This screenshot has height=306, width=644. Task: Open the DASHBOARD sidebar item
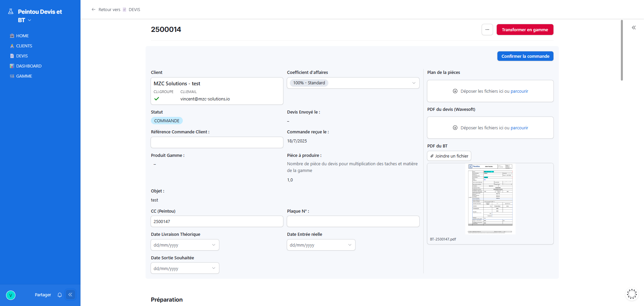(x=29, y=66)
